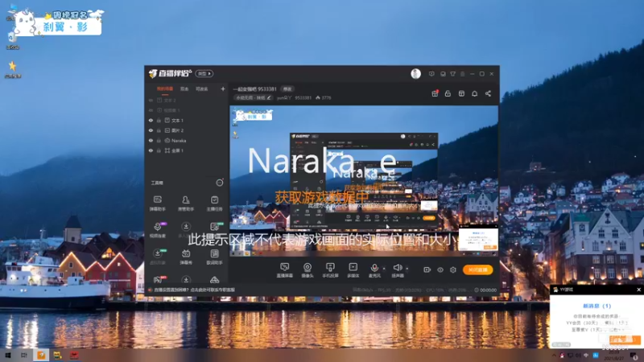The width and height of the screenshot is (644, 362).
Task: Click the edit pencil on stream category
Action: pos(269,97)
